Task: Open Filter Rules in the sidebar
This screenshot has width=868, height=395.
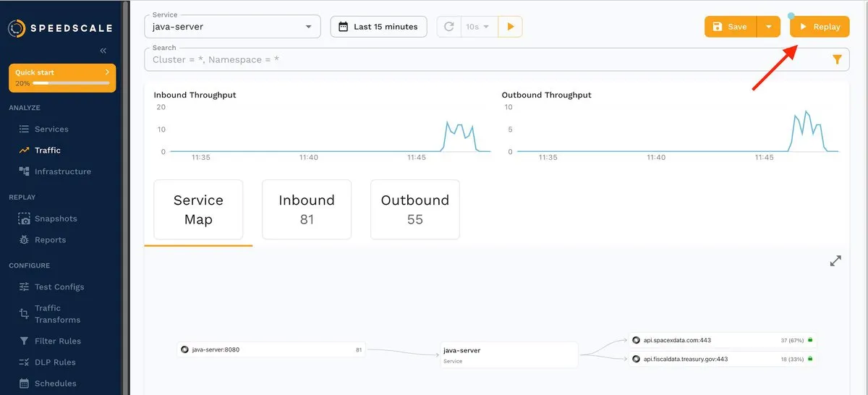Action: click(x=58, y=341)
